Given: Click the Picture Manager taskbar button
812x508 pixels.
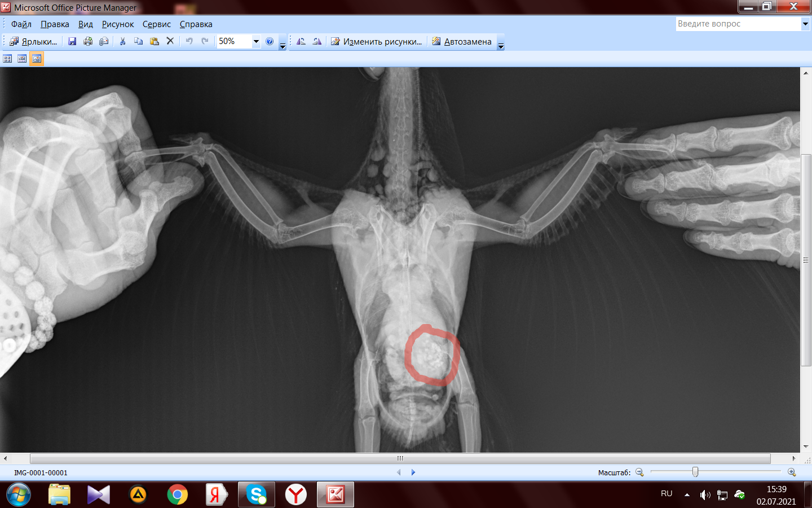Looking at the screenshot, I should (336, 495).
